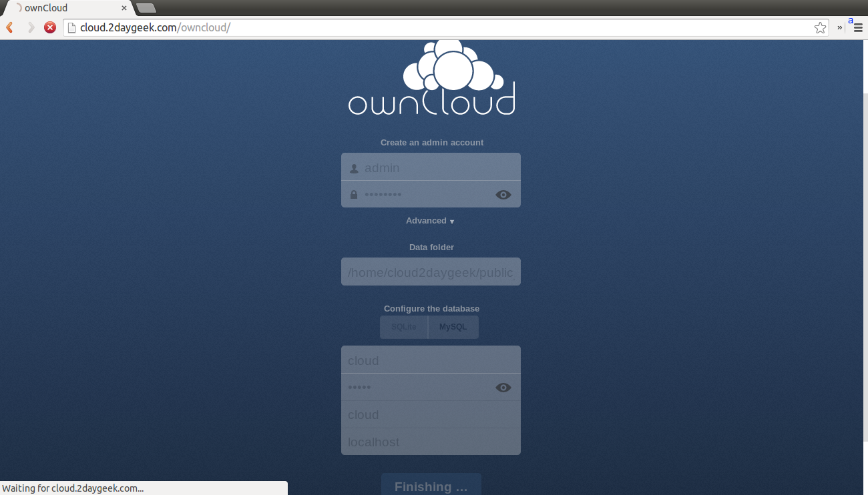Expand hidden toolbar extensions chevron
Screen dimensions: 868x495
840,27
